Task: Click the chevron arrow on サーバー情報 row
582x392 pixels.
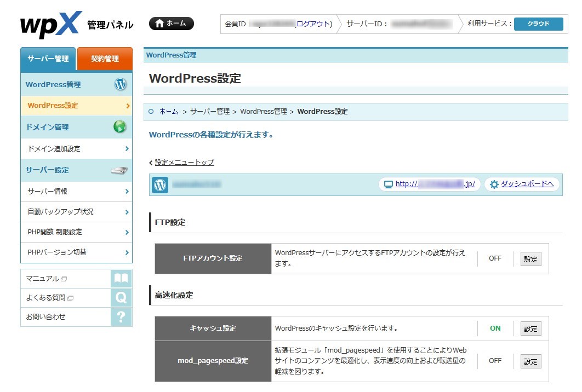Action: point(127,192)
